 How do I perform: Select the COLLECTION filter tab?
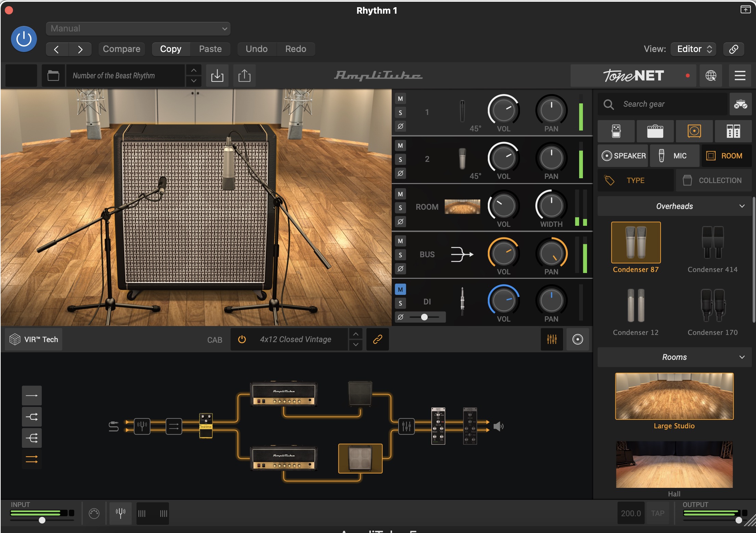point(714,180)
